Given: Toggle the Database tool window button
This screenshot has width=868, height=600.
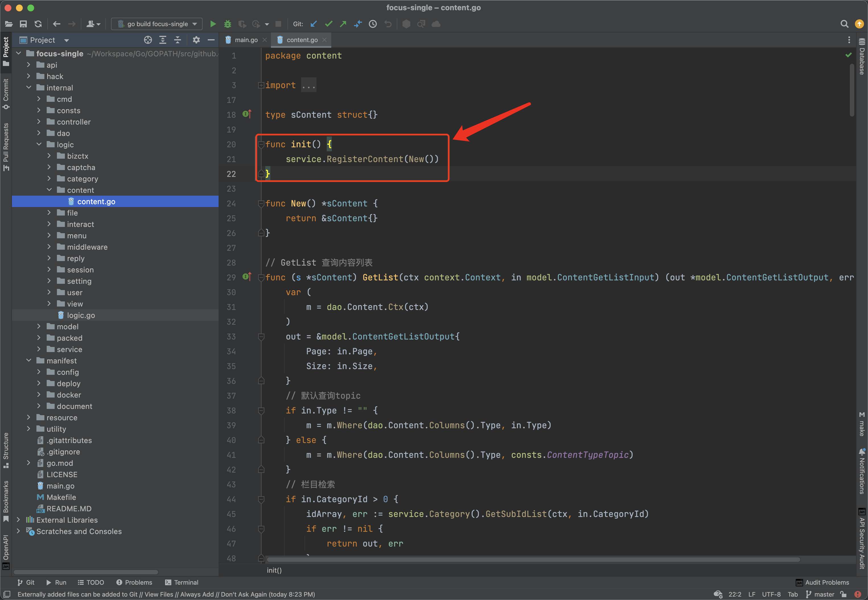Looking at the screenshot, I should click(862, 56).
